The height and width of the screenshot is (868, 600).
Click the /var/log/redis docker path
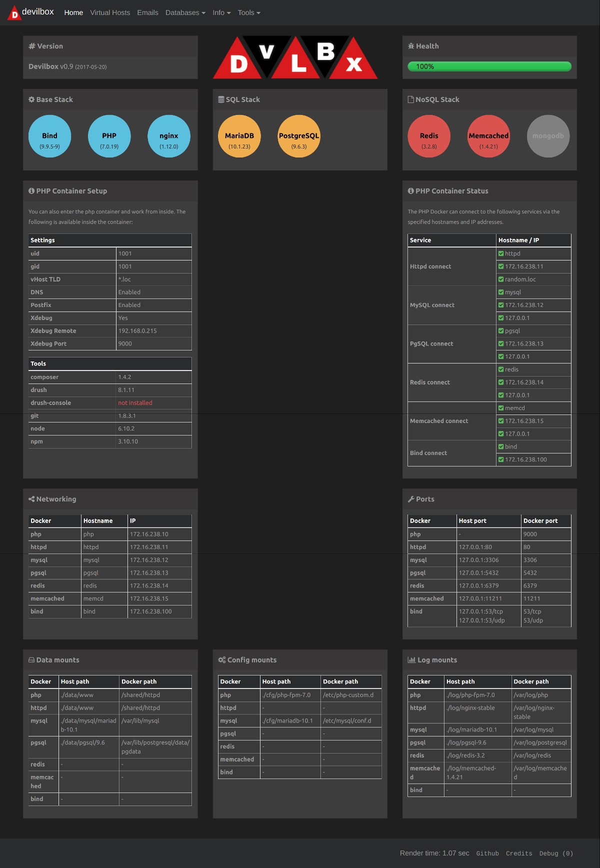pyautogui.click(x=532, y=755)
